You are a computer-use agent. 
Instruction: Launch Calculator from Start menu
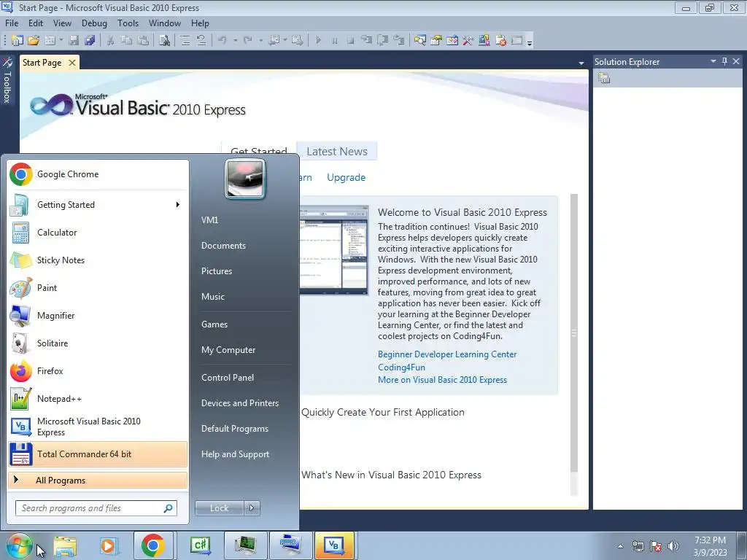[98, 233]
